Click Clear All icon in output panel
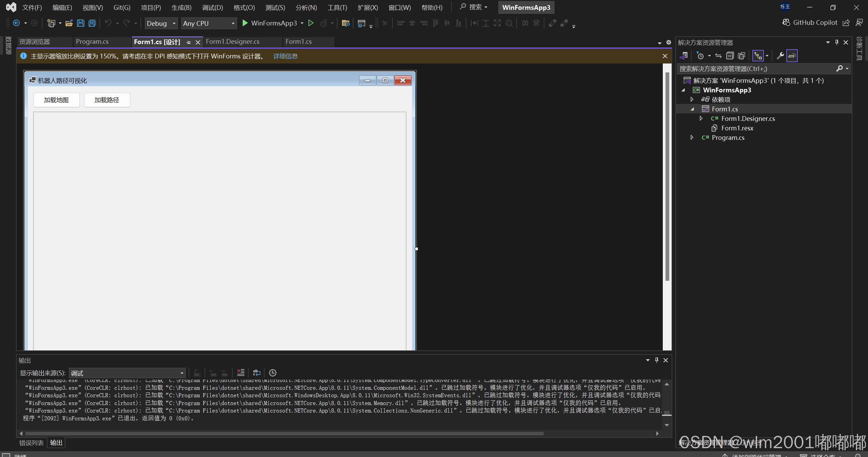868x457 pixels. [240, 372]
